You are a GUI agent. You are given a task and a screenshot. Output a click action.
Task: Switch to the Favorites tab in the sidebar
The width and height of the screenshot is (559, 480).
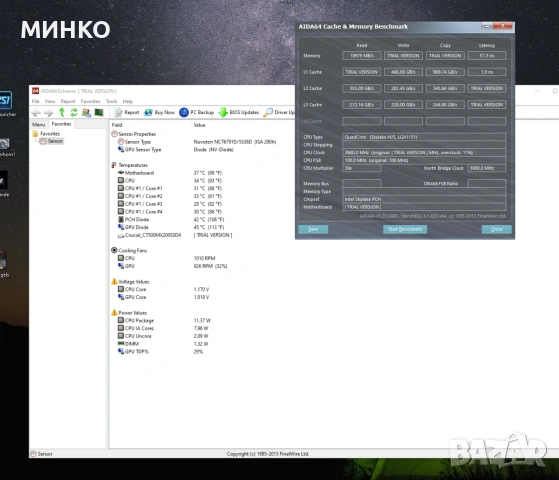pos(61,124)
